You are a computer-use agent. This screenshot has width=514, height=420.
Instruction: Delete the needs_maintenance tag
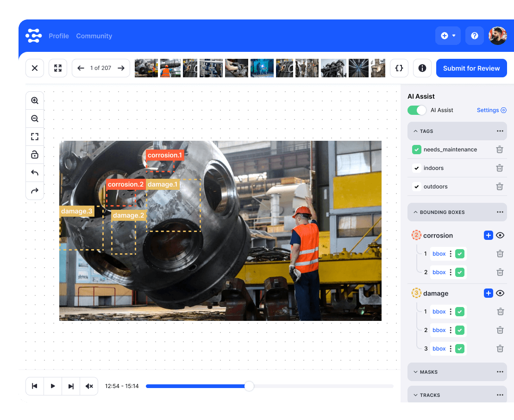pos(500,150)
